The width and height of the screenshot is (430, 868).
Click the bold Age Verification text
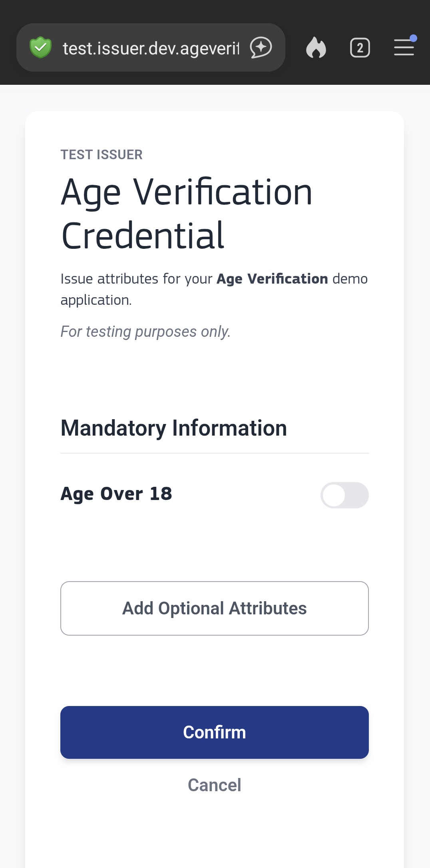click(272, 279)
